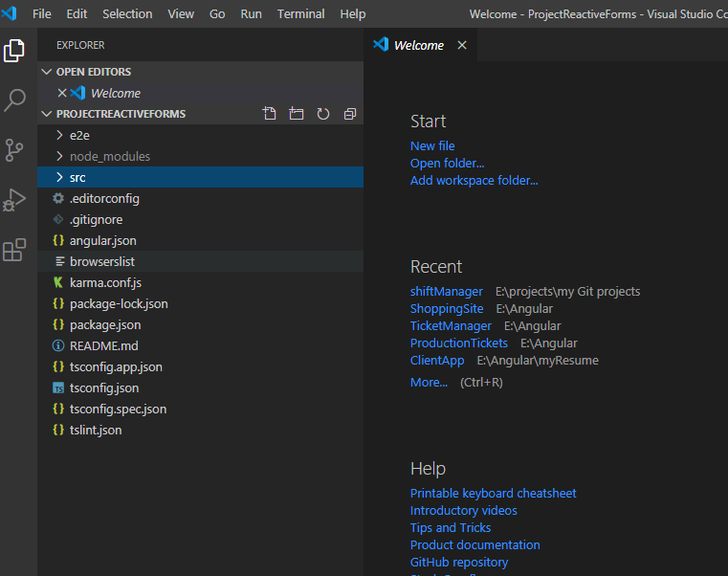Open the Source Control view

click(x=15, y=150)
